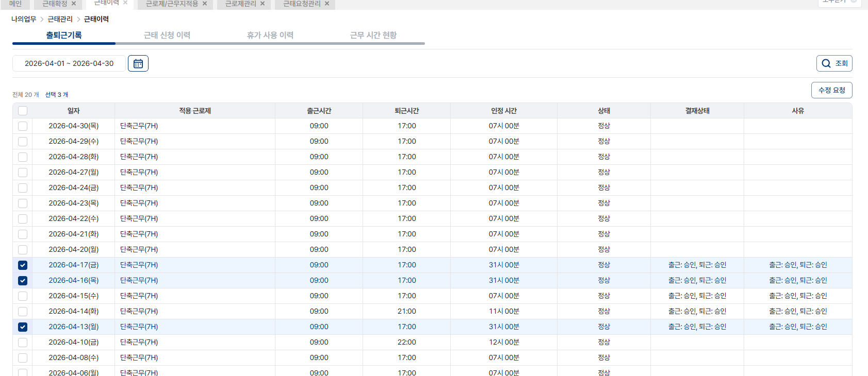Screen dimensions: 868x376
Task: Open the 메인 tab
Action: pyautogui.click(x=15, y=4)
